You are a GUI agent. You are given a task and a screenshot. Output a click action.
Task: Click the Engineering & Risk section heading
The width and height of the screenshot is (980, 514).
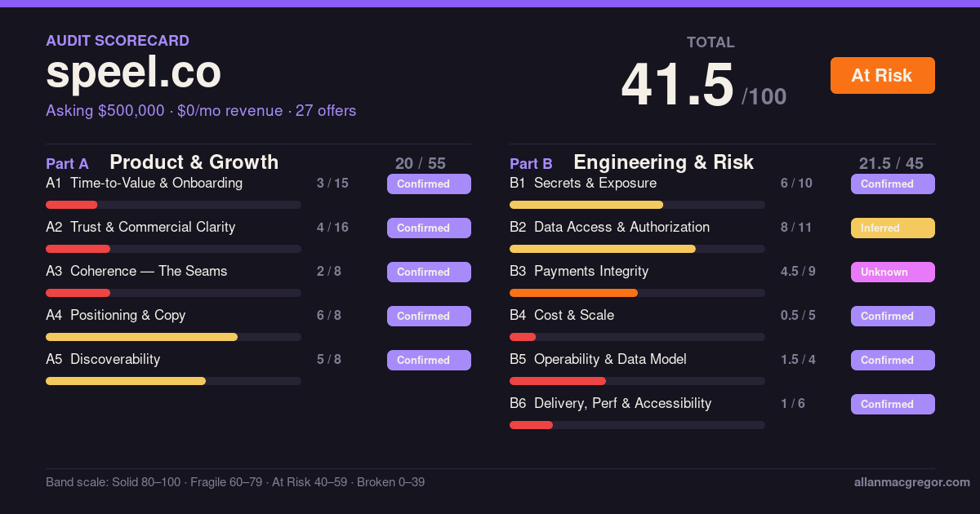click(x=664, y=162)
